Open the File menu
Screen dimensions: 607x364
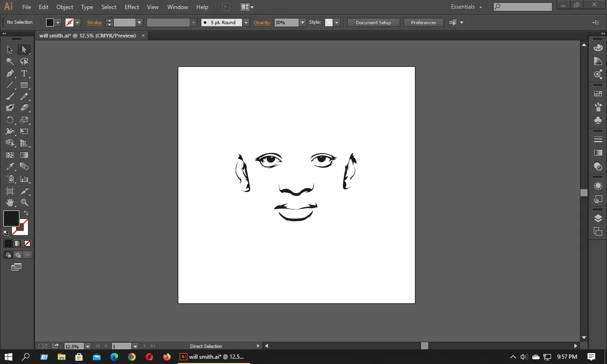click(x=27, y=7)
